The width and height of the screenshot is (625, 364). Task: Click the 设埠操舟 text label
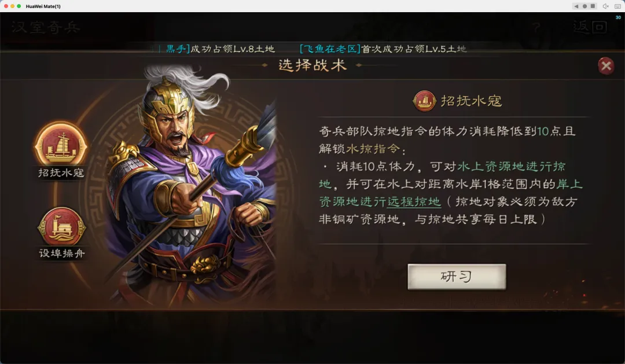[x=62, y=253]
